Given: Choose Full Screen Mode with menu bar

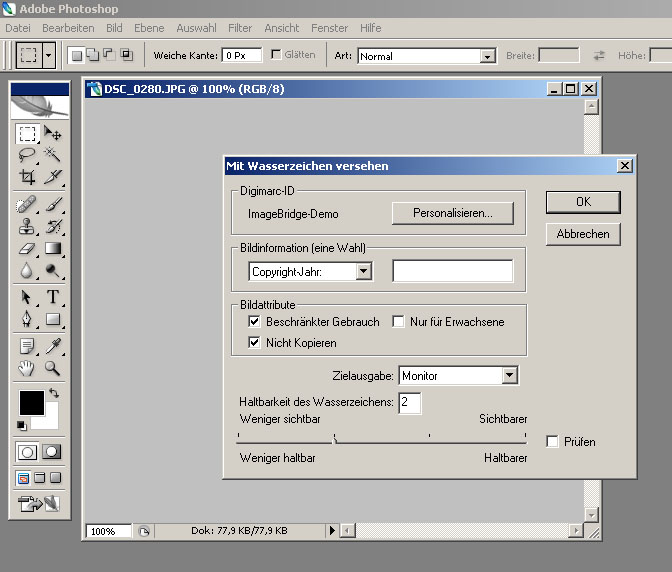Looking at the screenshot, I should 39,478.
